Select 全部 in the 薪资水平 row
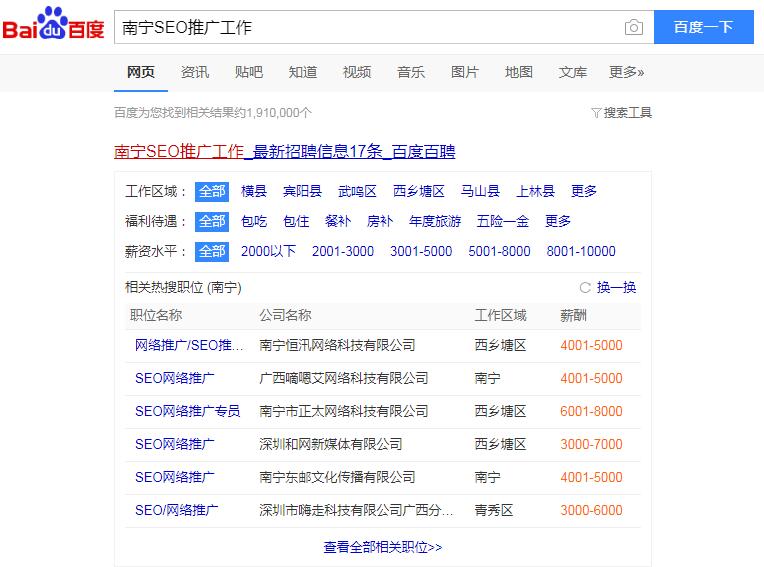Image resolution: width=764 pixels, height=567 pixels. click(212, 251)
